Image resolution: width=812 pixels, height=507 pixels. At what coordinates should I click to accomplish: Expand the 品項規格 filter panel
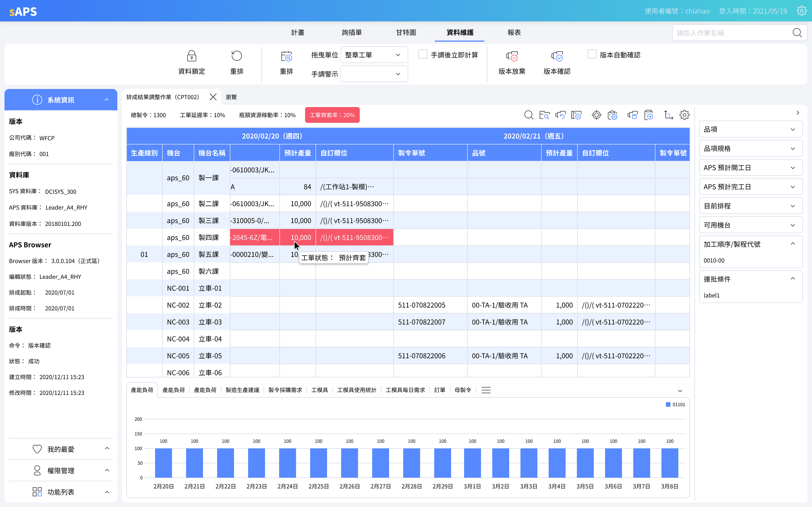(751, 148)
